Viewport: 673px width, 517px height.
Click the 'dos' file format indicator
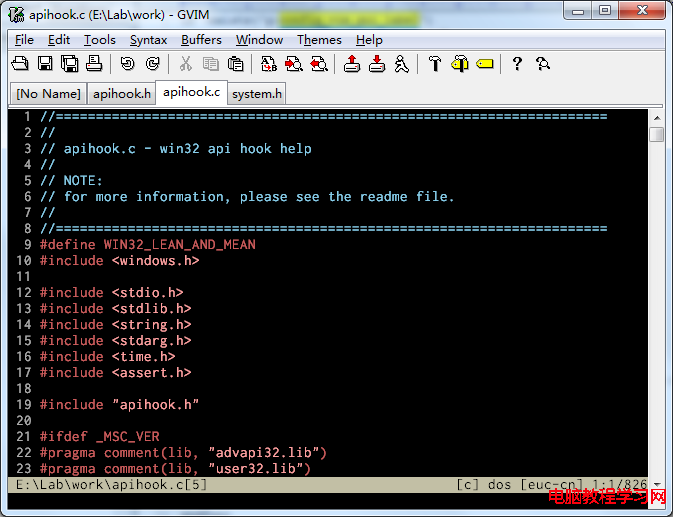coord(499,485)
